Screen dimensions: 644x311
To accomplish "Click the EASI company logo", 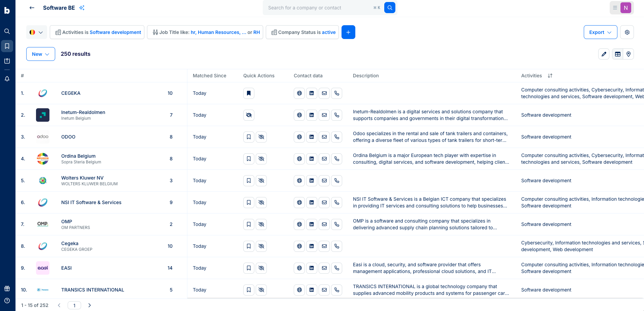I will point(43,268).
